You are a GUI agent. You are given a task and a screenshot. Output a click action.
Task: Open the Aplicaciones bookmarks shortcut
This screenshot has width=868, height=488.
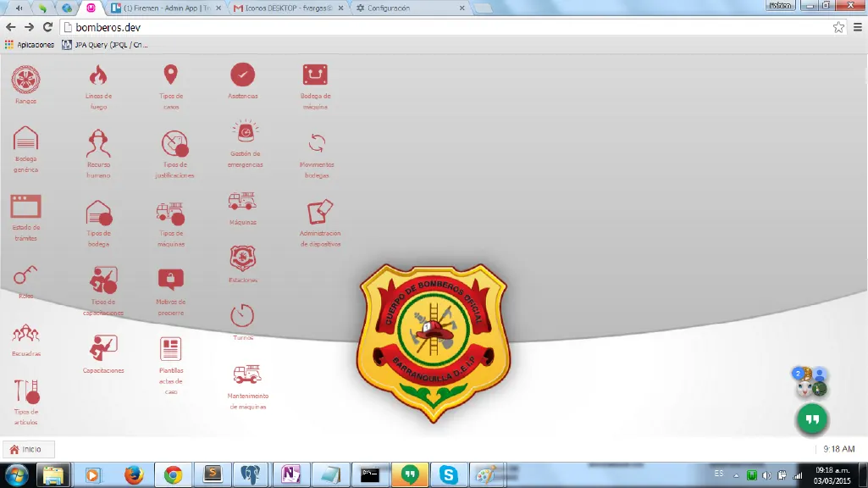tap(30, 45)
